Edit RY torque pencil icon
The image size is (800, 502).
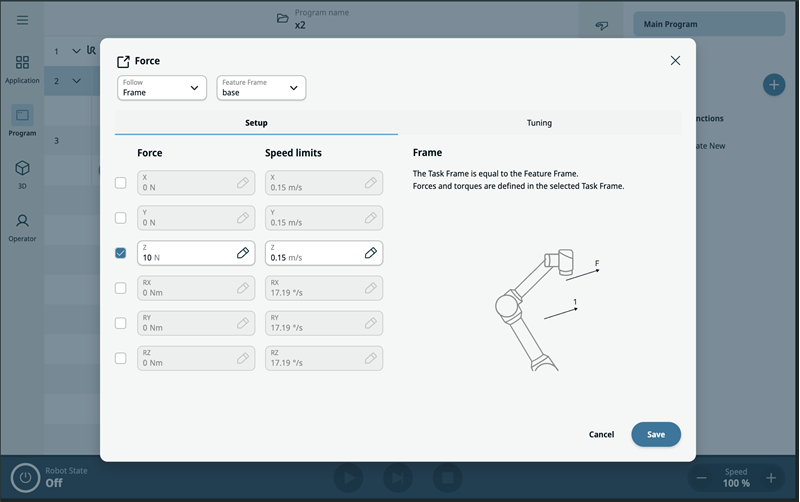(243, 323)
